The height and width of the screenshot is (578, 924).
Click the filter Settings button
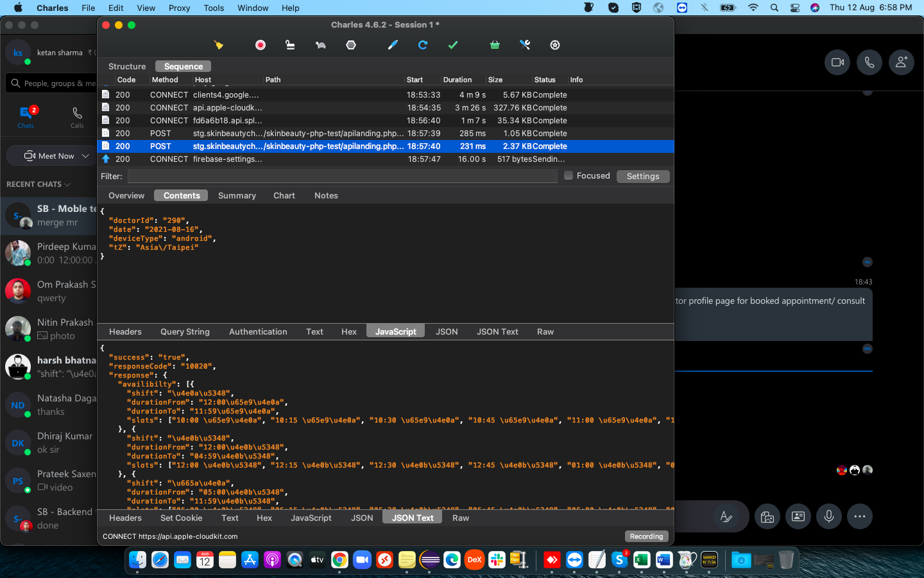click(x=642, y=176)
